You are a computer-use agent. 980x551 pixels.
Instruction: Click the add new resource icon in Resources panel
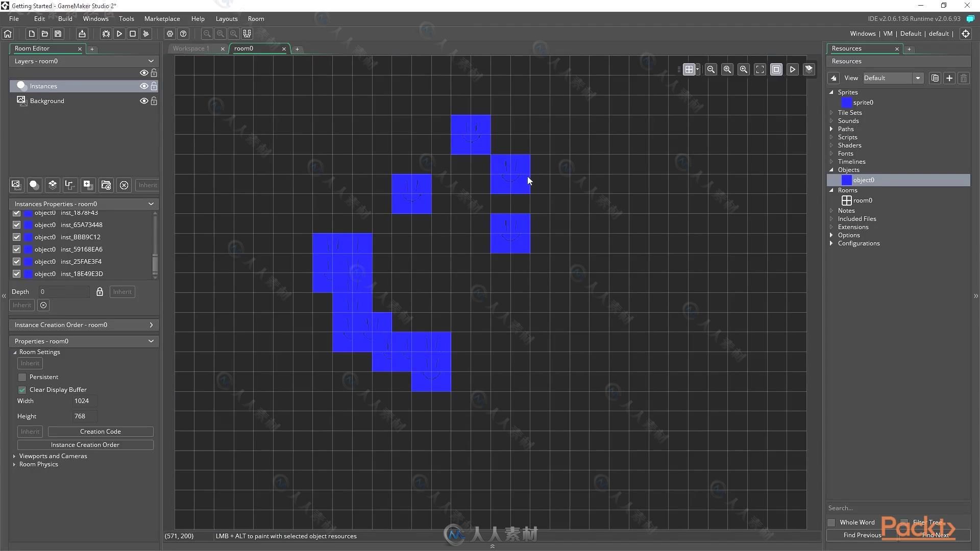click(949, 78)
